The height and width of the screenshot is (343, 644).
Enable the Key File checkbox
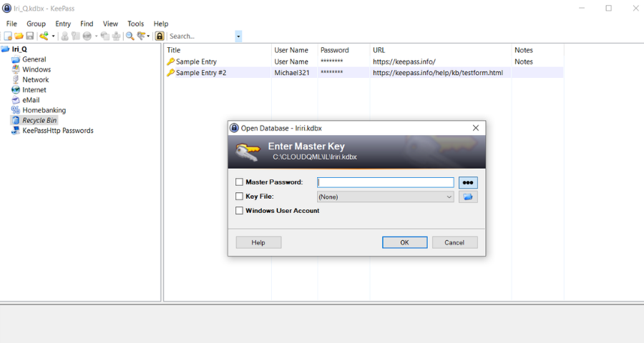pos(239,196)
